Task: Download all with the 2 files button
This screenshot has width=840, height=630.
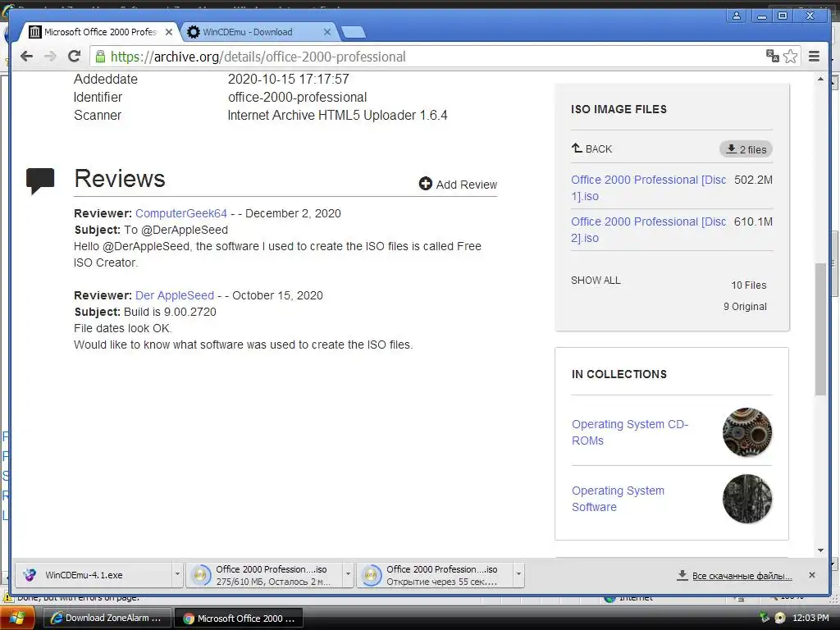Action: 746,149
